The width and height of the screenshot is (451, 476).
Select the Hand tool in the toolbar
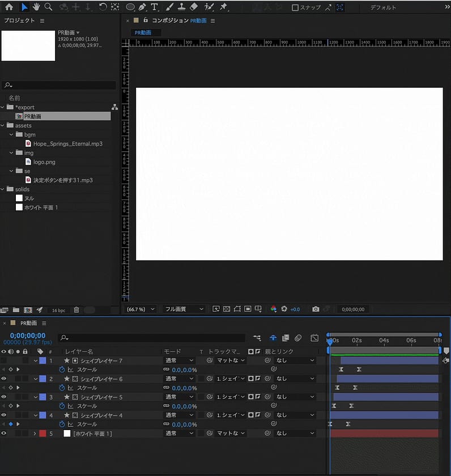(x=36, y=7)
